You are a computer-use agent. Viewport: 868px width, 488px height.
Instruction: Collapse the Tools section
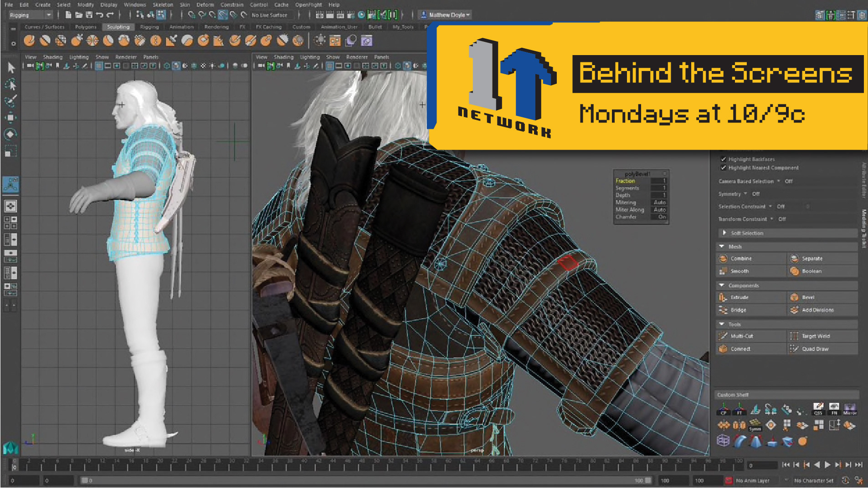tap(722, 325)
